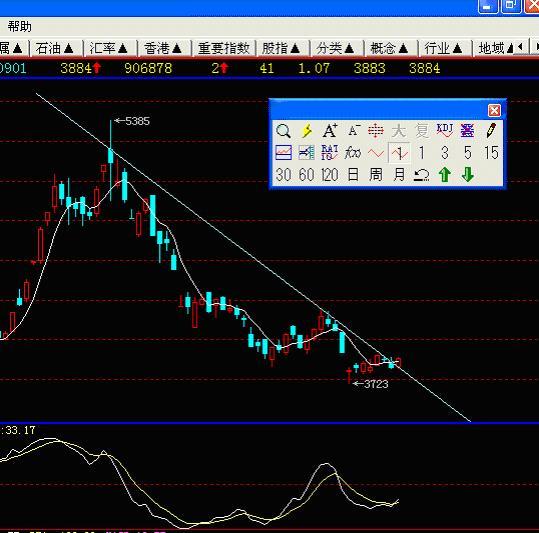The image size is (539, 533).
Task: Toggle the 60-minute period button
Action: (306, 175)
